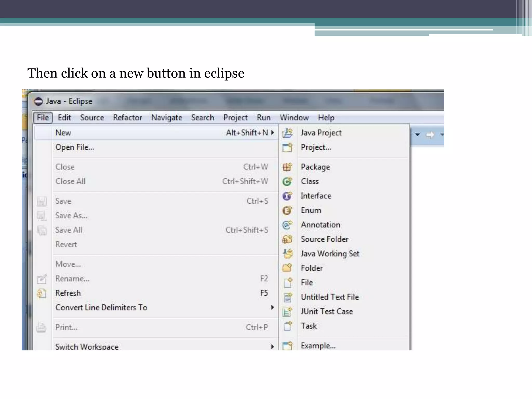Expand the Switch Workspace submenu arrow

272,347
